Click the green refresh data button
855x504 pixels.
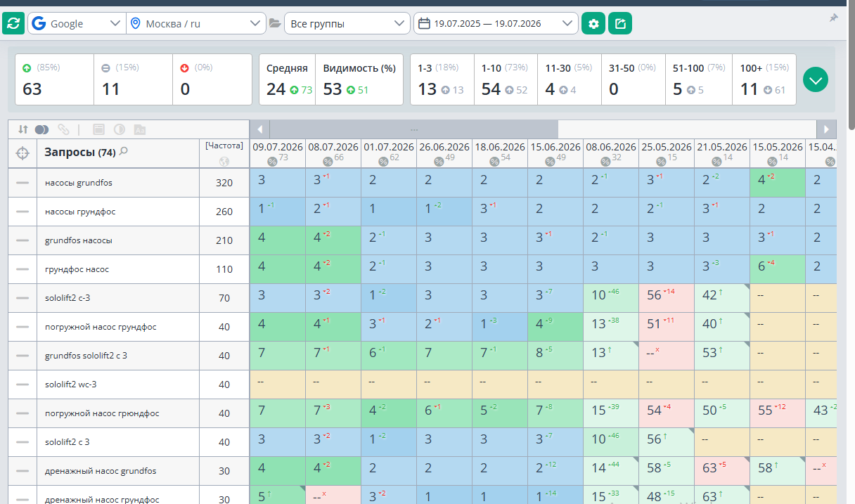pyautogui.click(x=13, y=23)
